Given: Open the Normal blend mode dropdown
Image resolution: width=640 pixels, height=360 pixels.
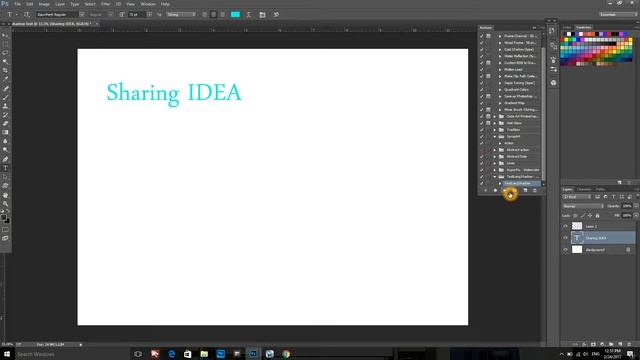Looking at the screenshot, I should 582,206.
